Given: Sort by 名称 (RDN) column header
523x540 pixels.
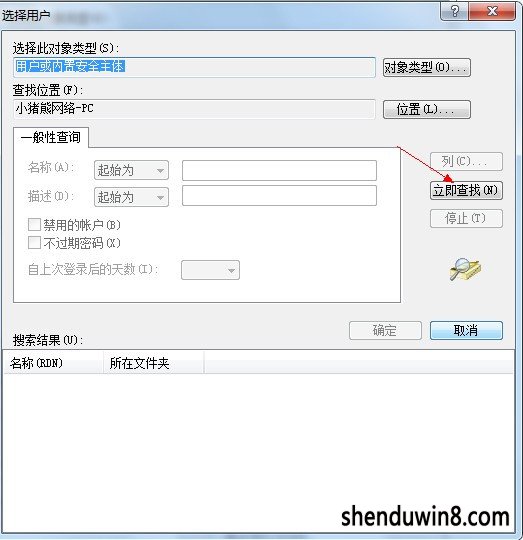Looking at the screenshot, I should click(54, 363).
